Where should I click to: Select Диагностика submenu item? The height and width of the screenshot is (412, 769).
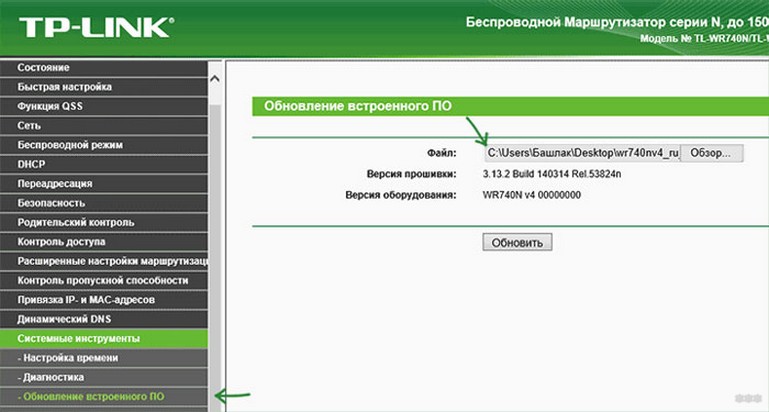103,378
